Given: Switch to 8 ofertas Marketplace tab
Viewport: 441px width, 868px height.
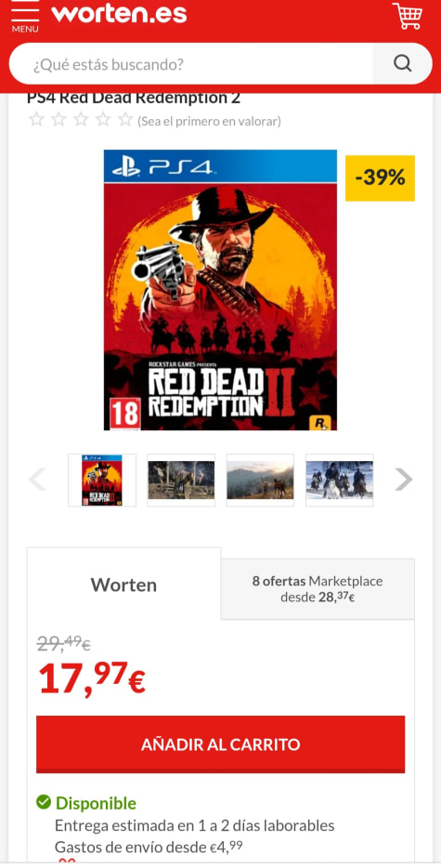Looking at the screenshot, I should [x=318, y=589].
